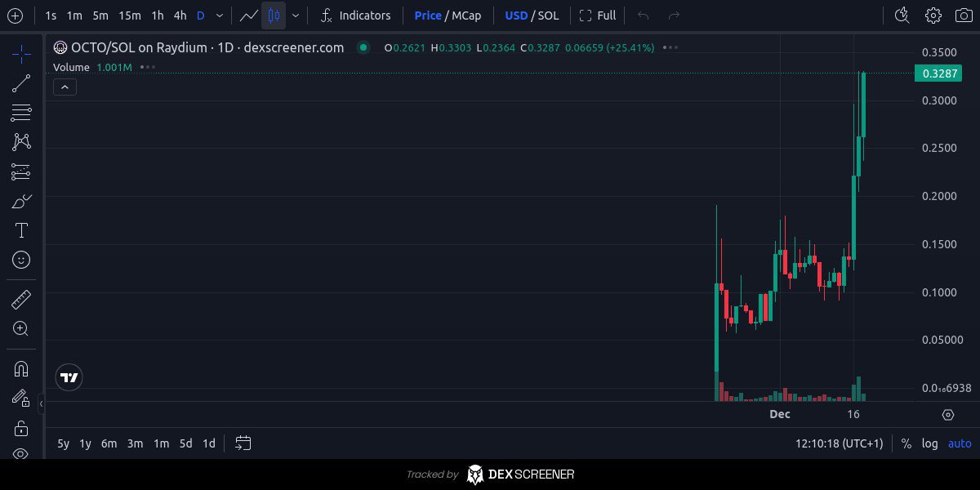
Task: Expand chart style dropdown arrow
Action: [x=295, y=16]
